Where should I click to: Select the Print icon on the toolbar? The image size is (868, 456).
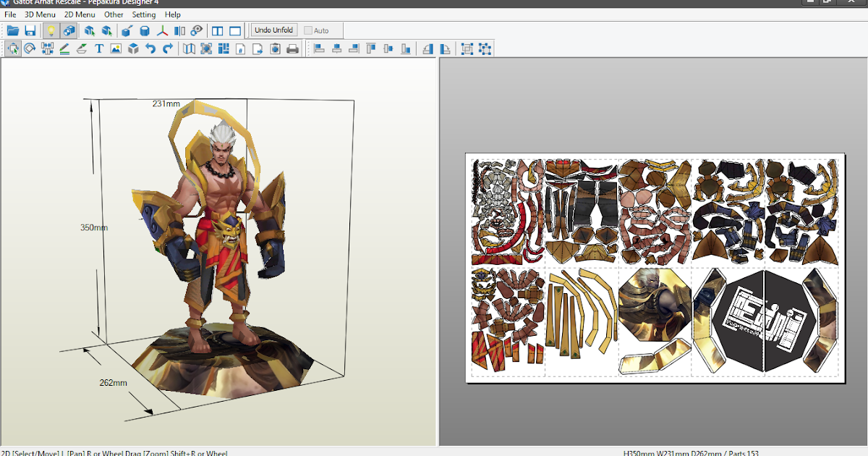coord(293,48)
